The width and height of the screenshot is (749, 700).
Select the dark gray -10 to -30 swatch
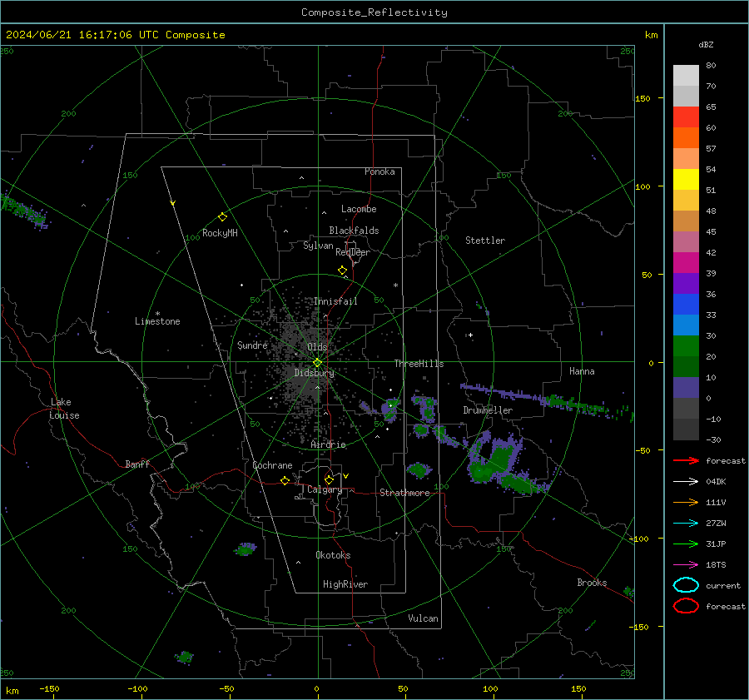click(686, 429)
